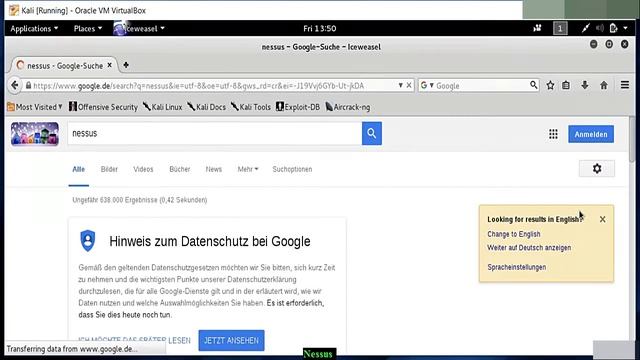Click the volume icon in top bar
This screenshot has width=640, height=360.
(x=599, y=28)
